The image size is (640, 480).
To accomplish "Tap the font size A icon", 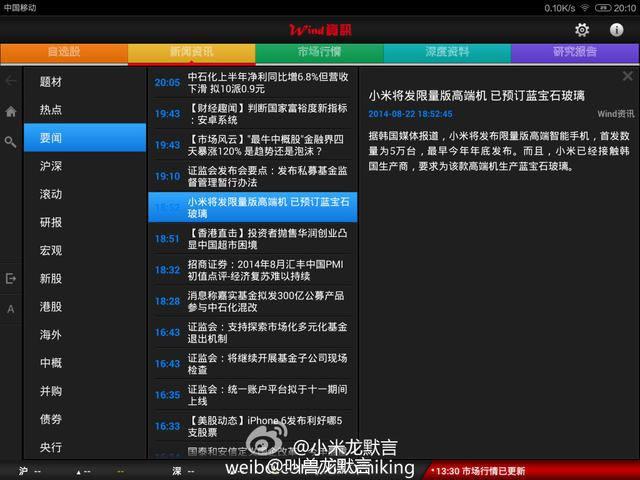I will pyautogui.click(x=11, y=309).
